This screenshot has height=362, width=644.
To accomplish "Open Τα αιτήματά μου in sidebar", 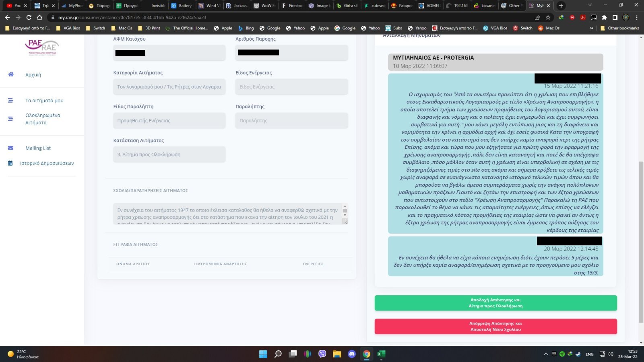I will pos(44,101).
